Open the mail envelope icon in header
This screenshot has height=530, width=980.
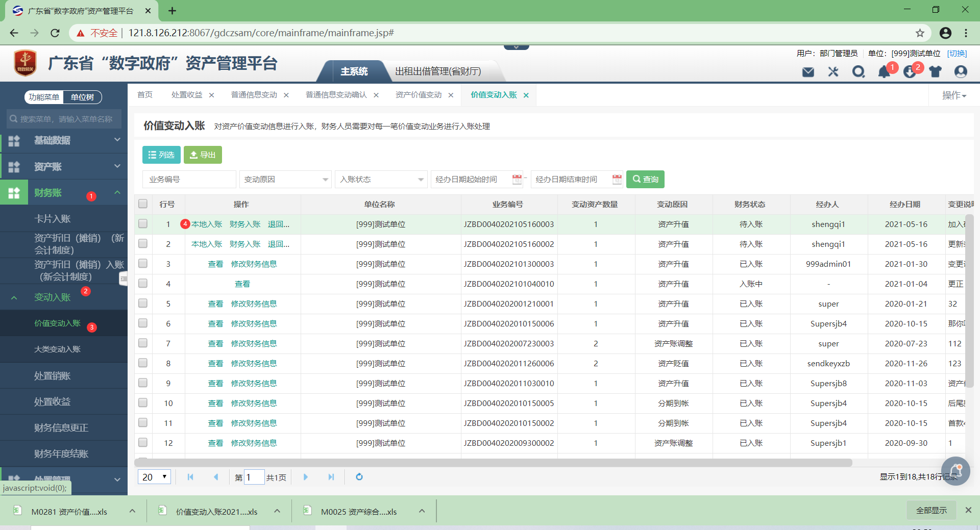[x=808, y=72]
